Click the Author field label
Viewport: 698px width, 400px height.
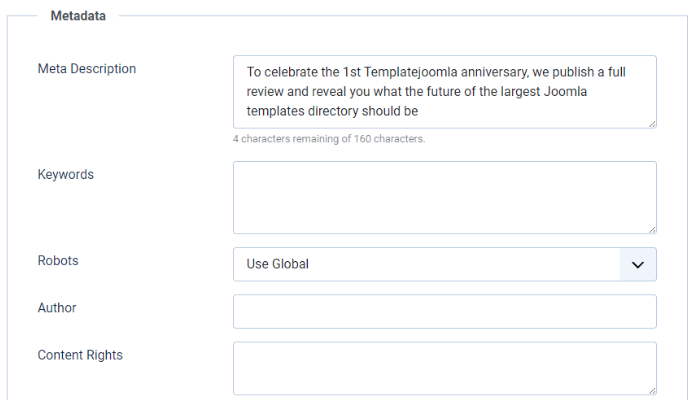coord(57,308)
